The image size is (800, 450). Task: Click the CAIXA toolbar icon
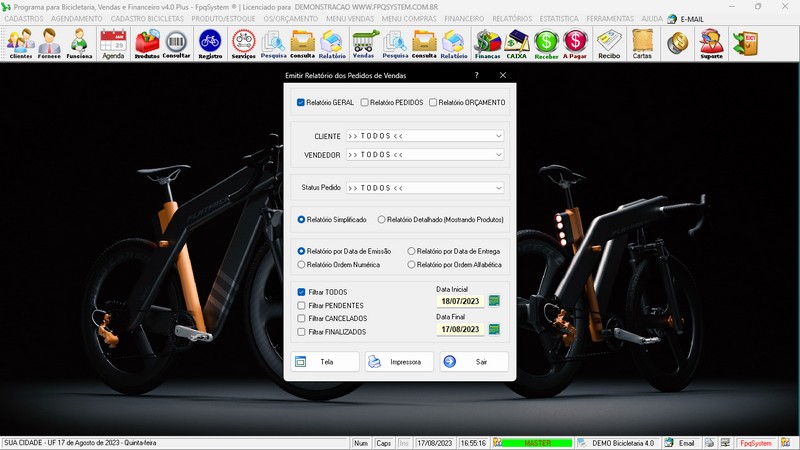click(517, 43)
